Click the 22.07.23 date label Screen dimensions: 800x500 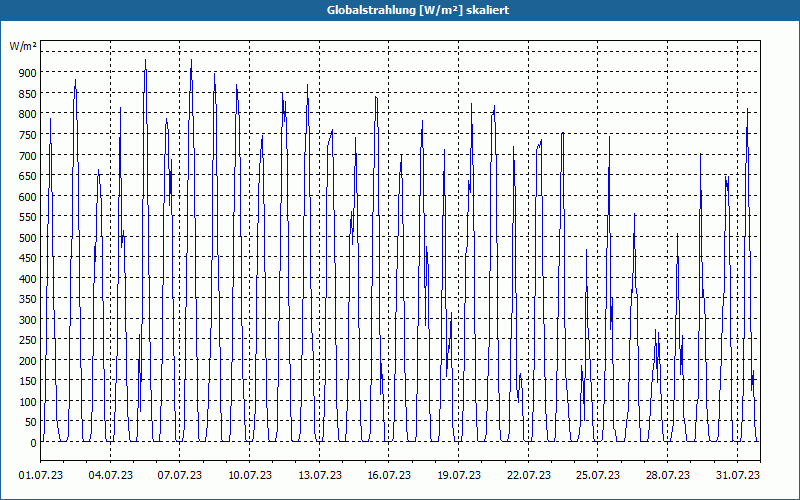529,475
